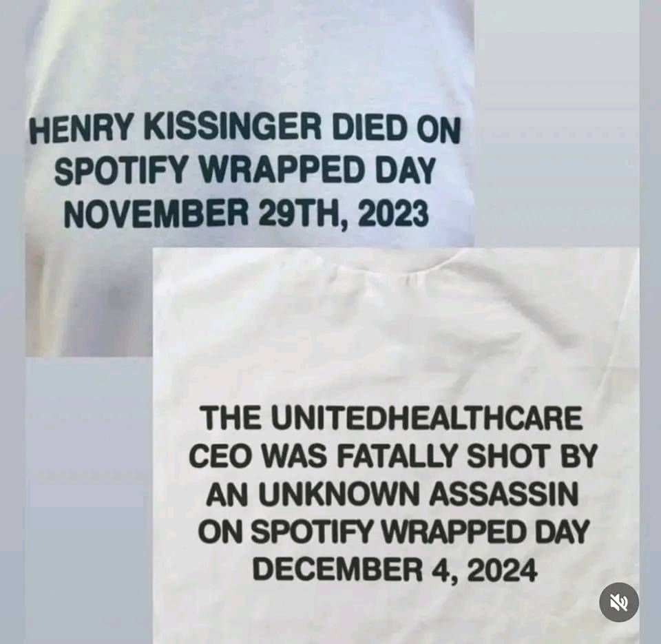Select the year "2024" on the bottom shirt
This screenshot has height=644, width=661.
[502, 570]
